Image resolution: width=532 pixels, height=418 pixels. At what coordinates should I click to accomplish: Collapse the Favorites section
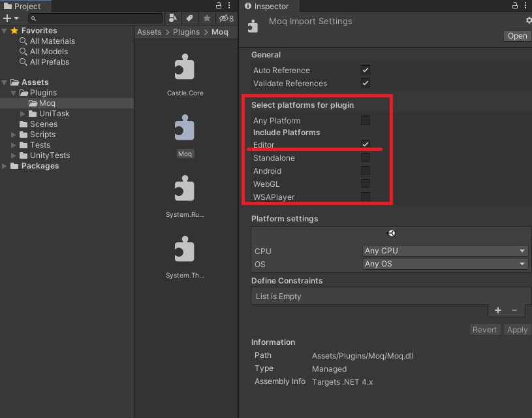[5, 31]
